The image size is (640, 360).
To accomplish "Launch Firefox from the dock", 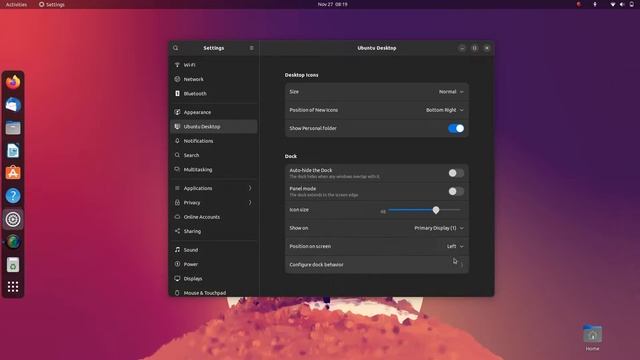I will (13, 82).
